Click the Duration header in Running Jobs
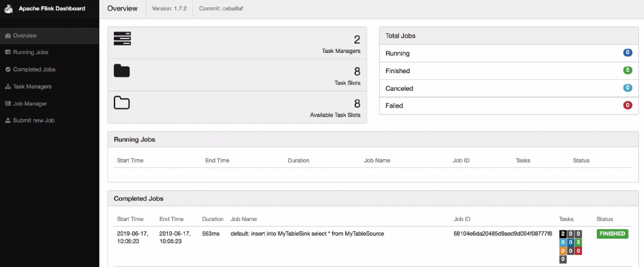The image size is (644, 267). point(299,161)
